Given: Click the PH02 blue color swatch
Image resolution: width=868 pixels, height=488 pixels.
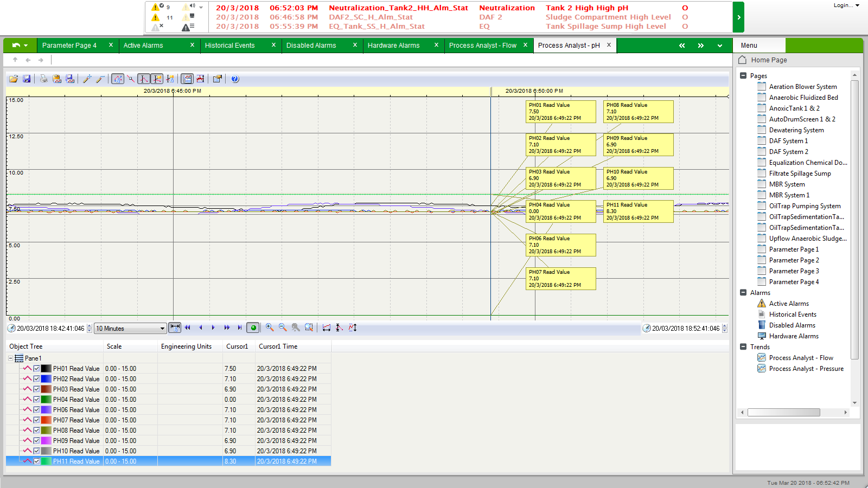Looking at the screenshot, I should coord(46,379).
